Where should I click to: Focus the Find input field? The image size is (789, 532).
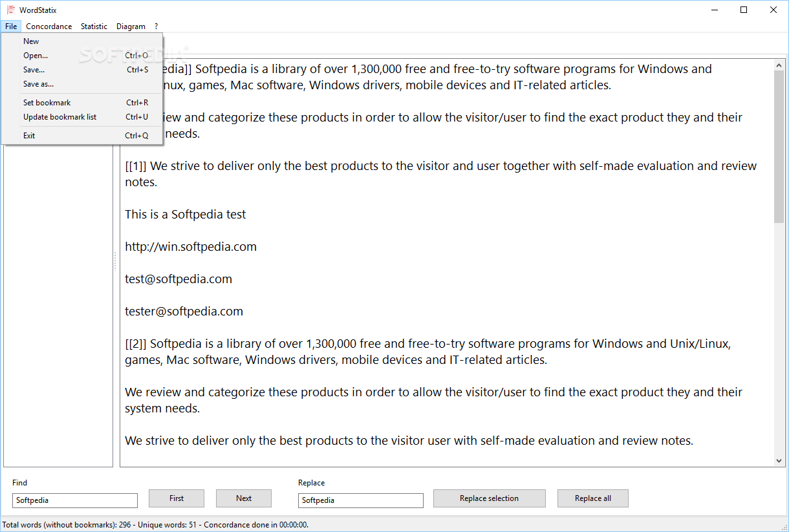click(75, 500)
